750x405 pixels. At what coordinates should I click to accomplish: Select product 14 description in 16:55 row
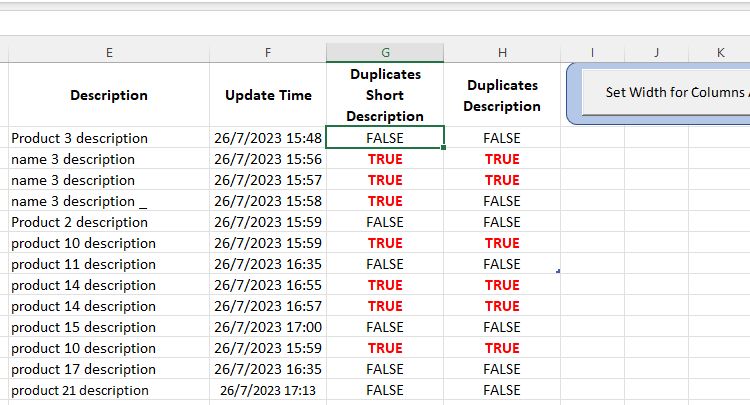pyautogui.click(x=109, y=285)
